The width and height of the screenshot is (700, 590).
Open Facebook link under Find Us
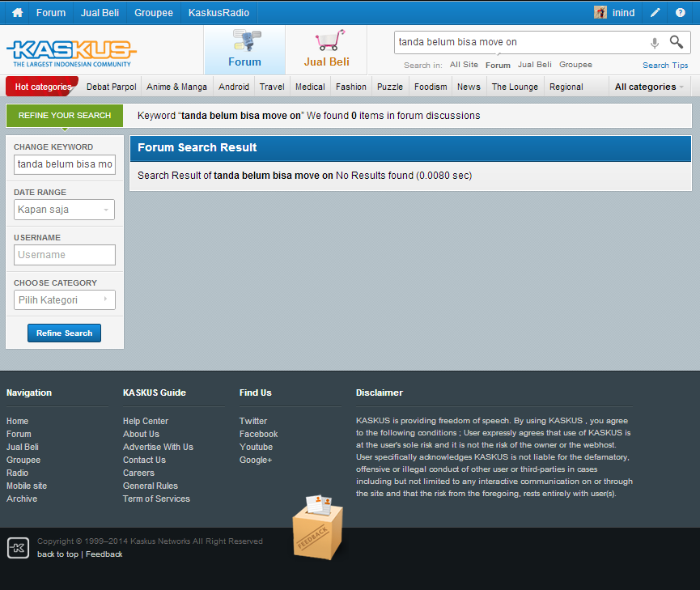point(258,434)
